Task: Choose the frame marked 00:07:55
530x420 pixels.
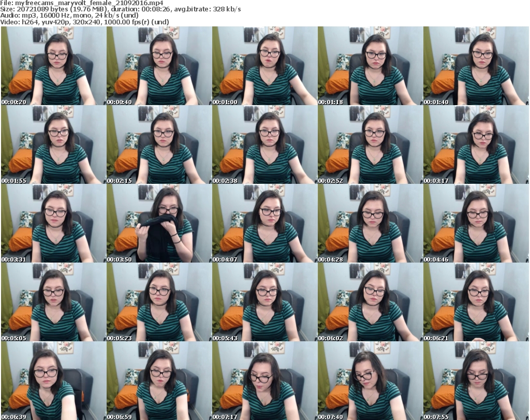Action: 476,381
